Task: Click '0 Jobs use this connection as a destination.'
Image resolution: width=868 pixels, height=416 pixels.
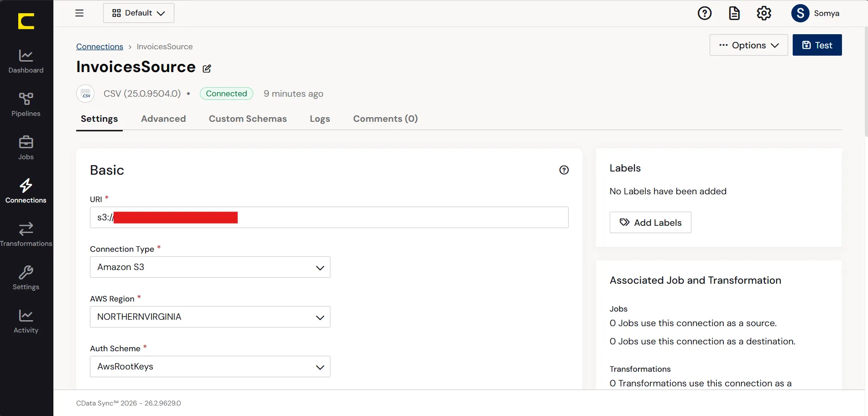Action: 702,342
